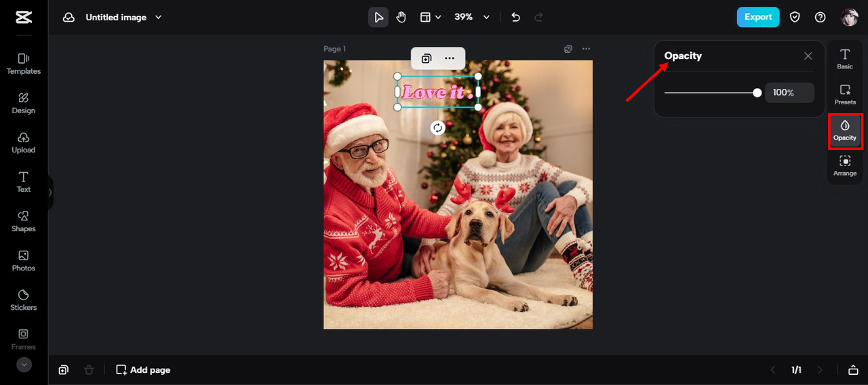Viewport: 868px width, 385px height.
Task: Open the canvas layout dropdown
Action: pyautogui.click(x=431, y=18)
